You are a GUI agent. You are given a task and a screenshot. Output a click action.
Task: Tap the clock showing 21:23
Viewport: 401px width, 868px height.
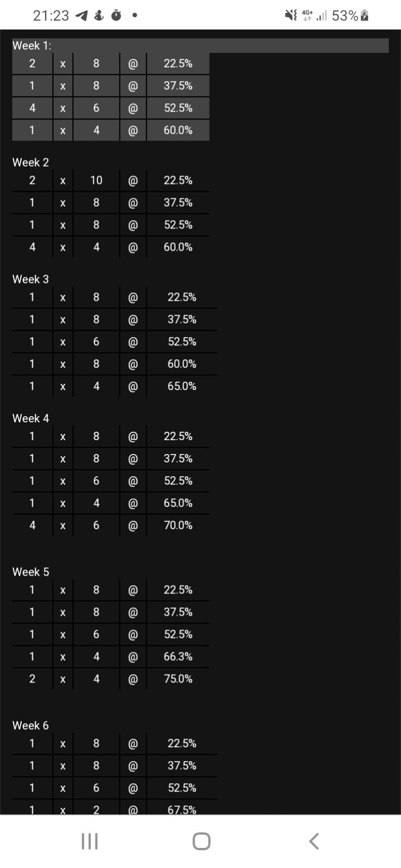(x=51, y=16)
